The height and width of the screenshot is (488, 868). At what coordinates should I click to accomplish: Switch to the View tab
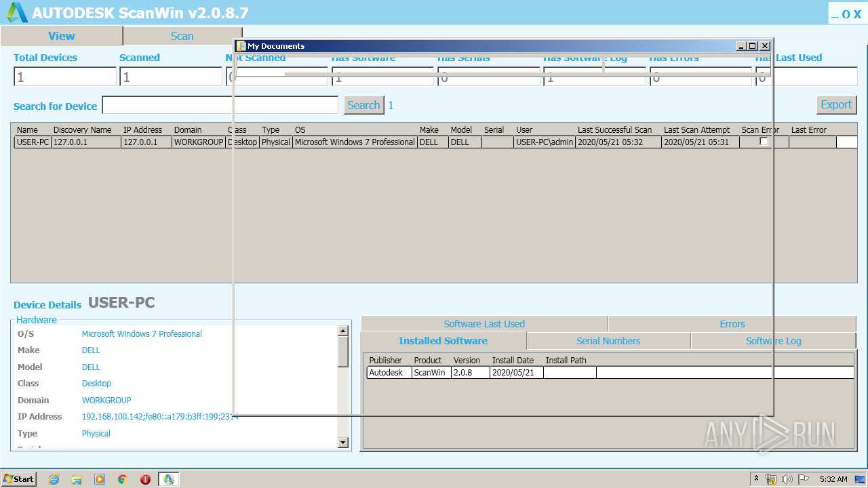click(x=62, y=36)
